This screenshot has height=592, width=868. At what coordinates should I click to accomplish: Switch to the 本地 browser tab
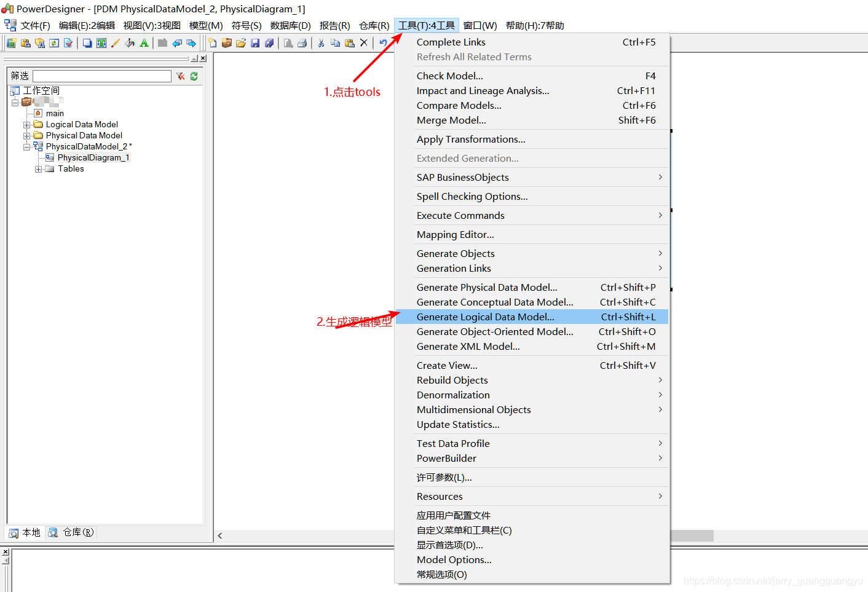[x=25, y=532]
